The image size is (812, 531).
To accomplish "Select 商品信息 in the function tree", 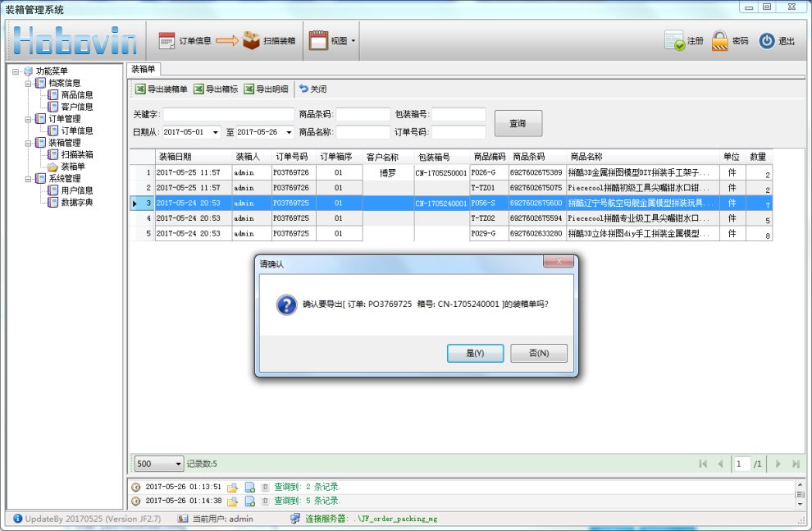I will (x=76, y=95).
